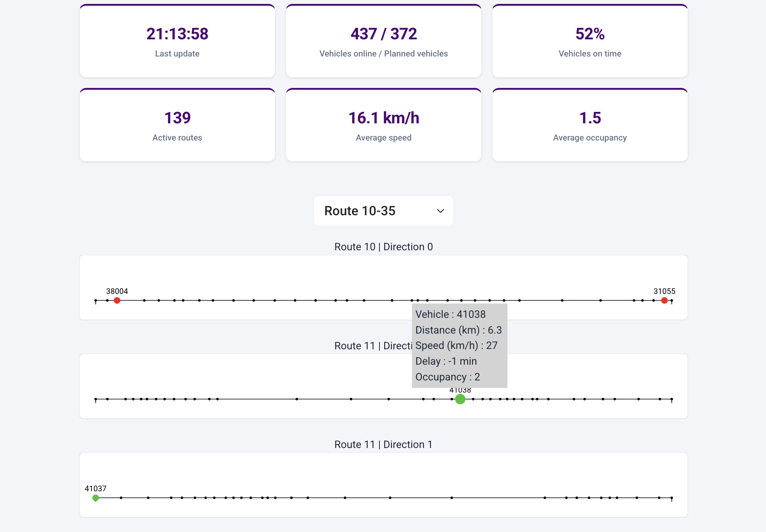
Task: Click 'Delay : -1 min' tooltip line
Action: click(446, 361)
